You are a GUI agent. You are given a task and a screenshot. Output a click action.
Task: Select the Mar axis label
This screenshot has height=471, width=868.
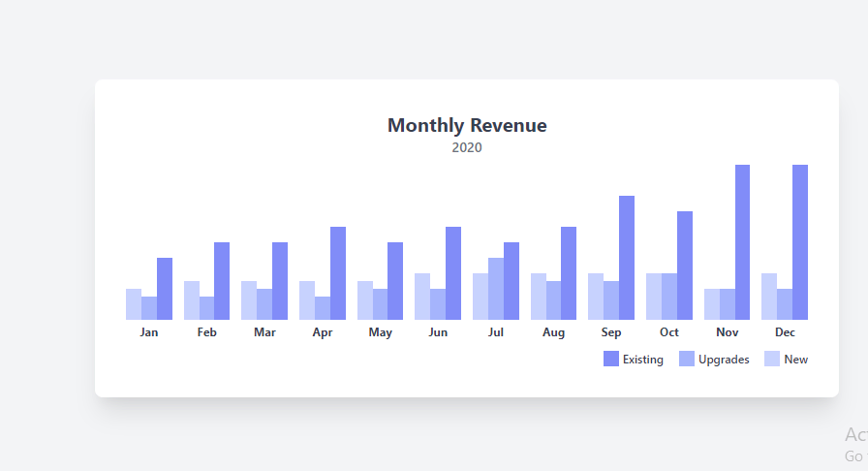click(x=264, y=331)
